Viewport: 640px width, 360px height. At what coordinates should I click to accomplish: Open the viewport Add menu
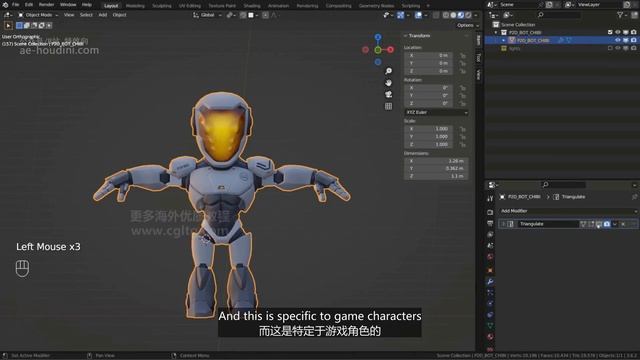click(102, 15)
